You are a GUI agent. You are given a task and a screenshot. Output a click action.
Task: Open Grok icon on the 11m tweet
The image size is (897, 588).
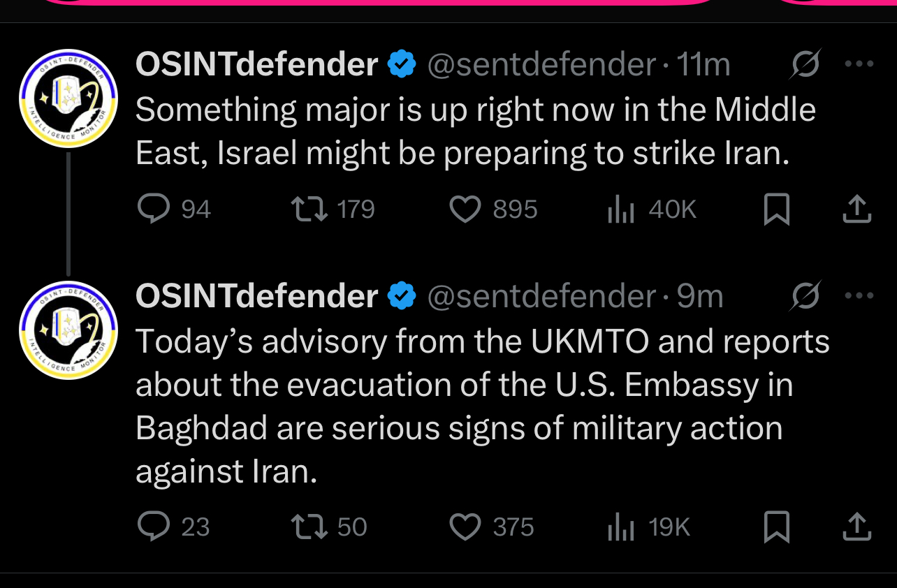(x=805, y=65)
